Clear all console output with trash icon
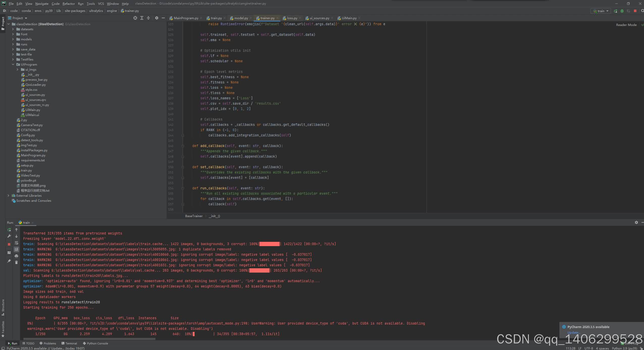 click(x=16, y=262)
